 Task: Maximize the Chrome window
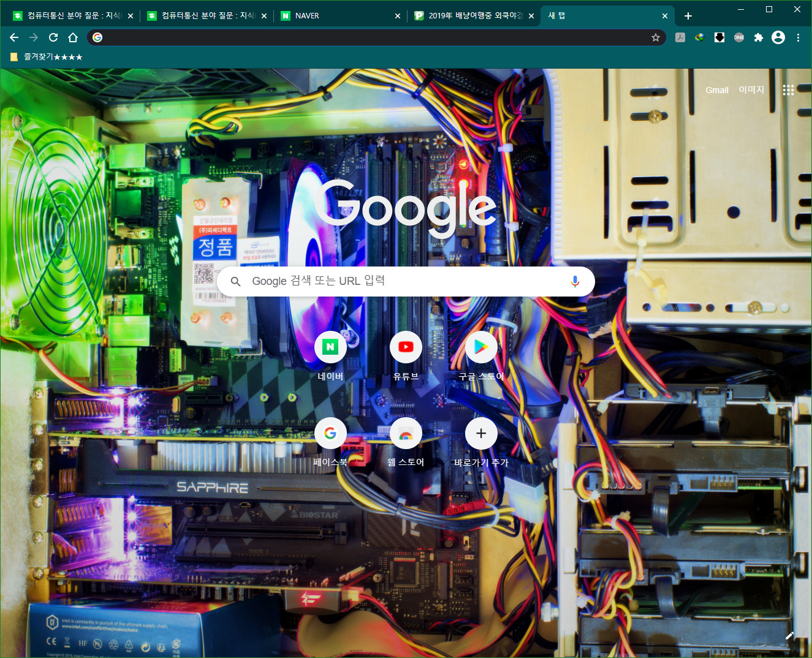tap(769, 9)
